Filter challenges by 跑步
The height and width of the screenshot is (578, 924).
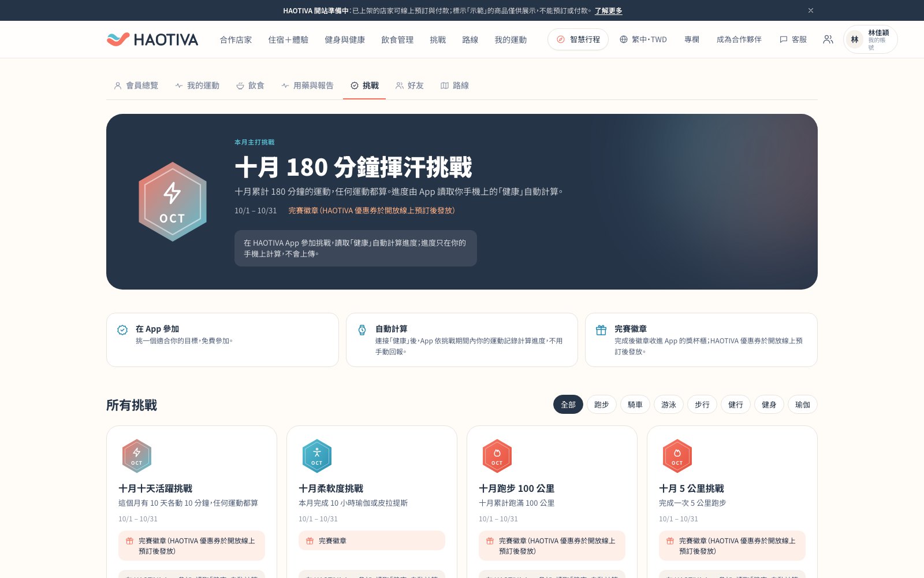click(602, 405)
